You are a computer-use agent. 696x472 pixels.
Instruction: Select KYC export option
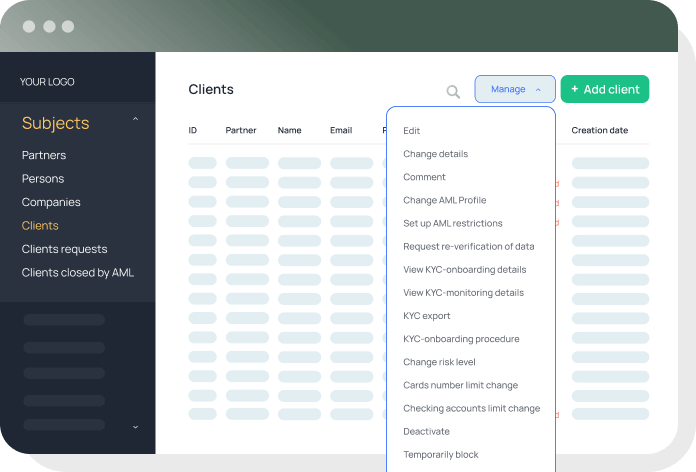(x=427, y=316)
